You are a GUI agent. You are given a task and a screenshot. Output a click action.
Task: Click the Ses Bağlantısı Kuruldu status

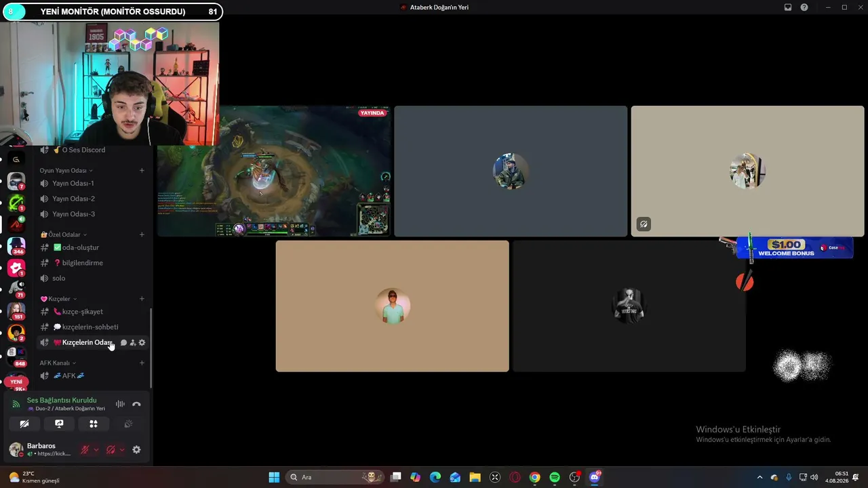62,400
